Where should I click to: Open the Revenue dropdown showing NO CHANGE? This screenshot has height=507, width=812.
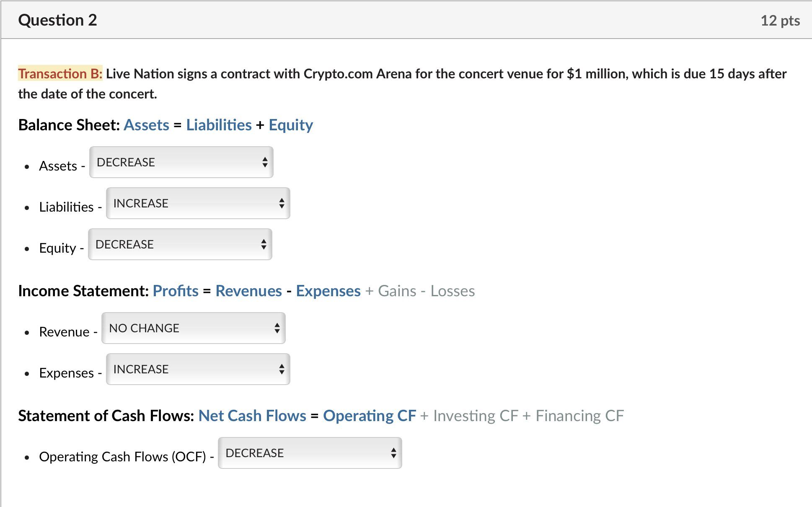(x=192, y=328)
